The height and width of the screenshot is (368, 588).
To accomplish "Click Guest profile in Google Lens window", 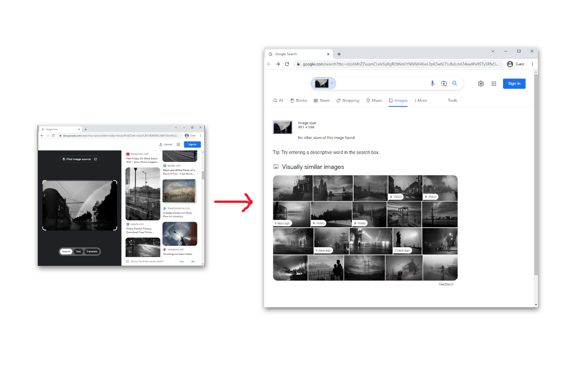I will [x=190, y=135].
